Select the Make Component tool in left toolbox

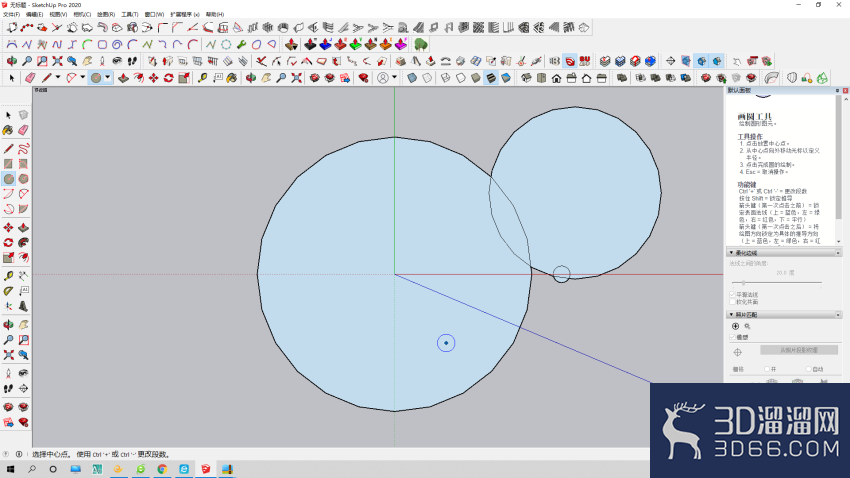pos(23,115)
